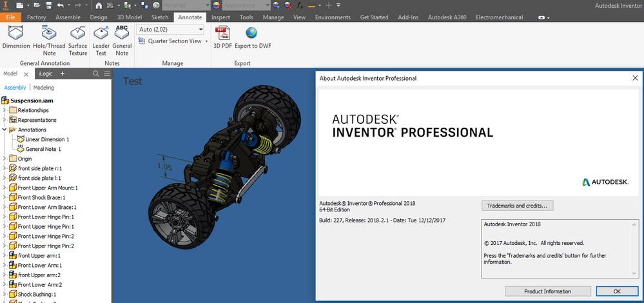644x303 pixels.
Task: Undo the last action
Action: (61, 5)
